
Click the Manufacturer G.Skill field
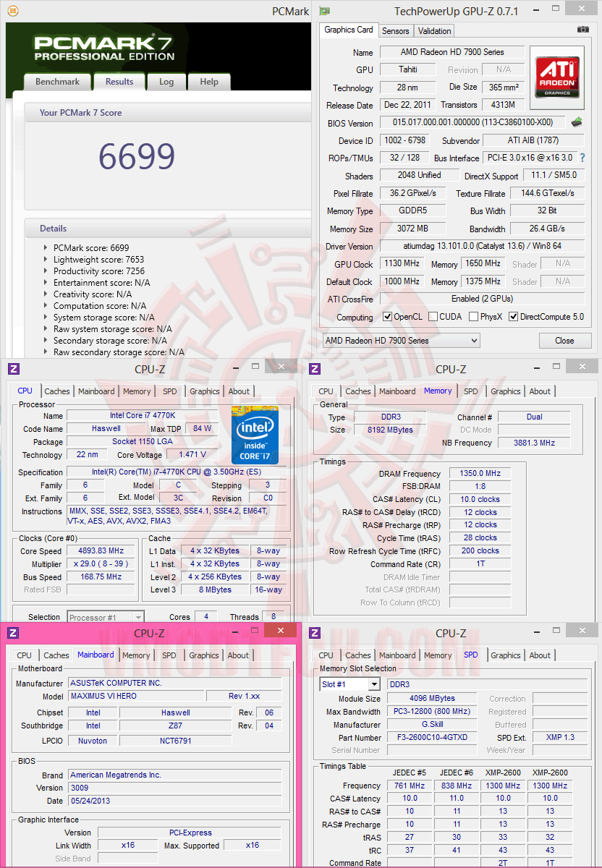[433, 725]
